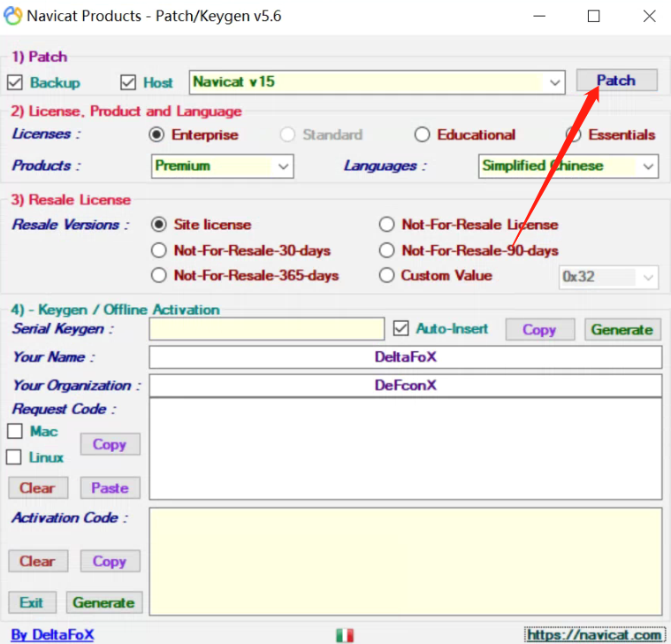Clear the Request Code
This screenshot has height=644, width=671.
[38, 487]
